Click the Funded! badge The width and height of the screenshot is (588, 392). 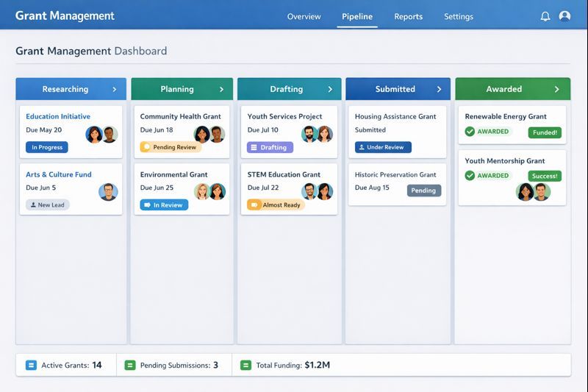coord(545,132)
